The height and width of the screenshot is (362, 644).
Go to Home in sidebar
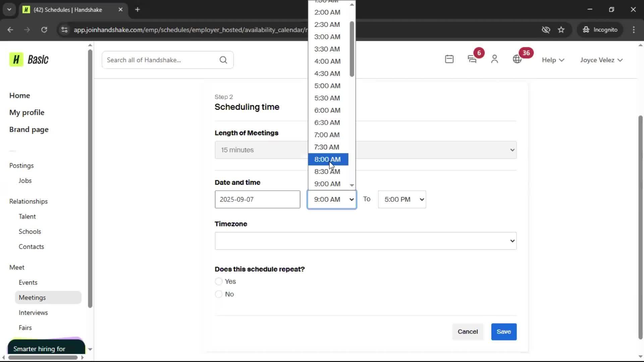coord(19,96)
